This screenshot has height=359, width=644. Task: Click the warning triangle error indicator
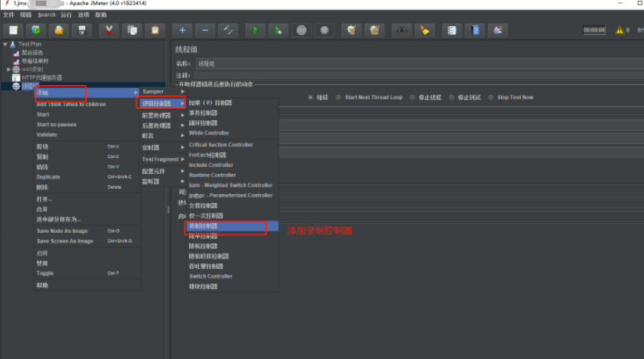[x=619, y=30]
